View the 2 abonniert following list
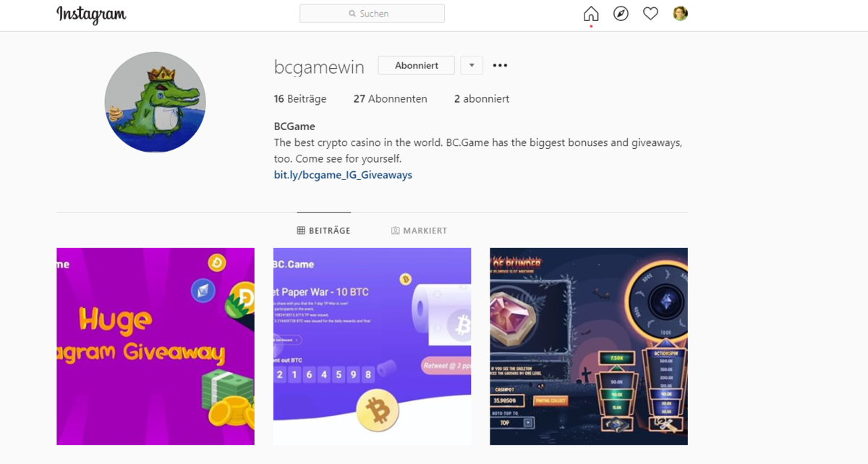The height and width of the screenshot is (464, 868). pos(482,99)
